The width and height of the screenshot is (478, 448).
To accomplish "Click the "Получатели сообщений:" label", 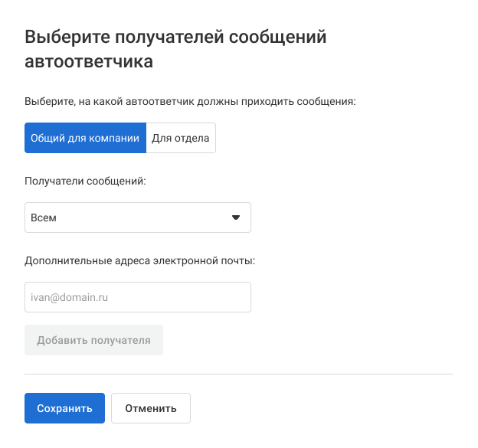I will click(85, 181).
